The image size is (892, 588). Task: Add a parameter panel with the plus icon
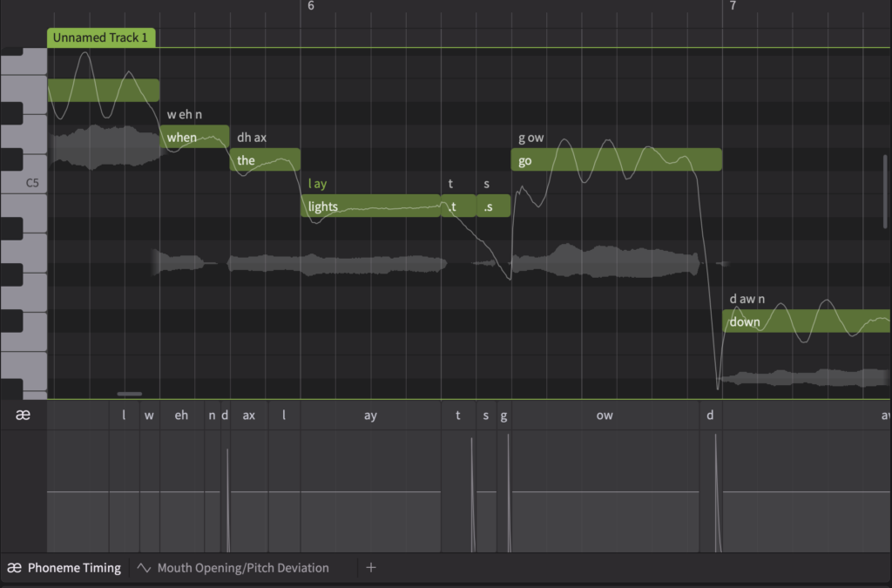point(370,568)
